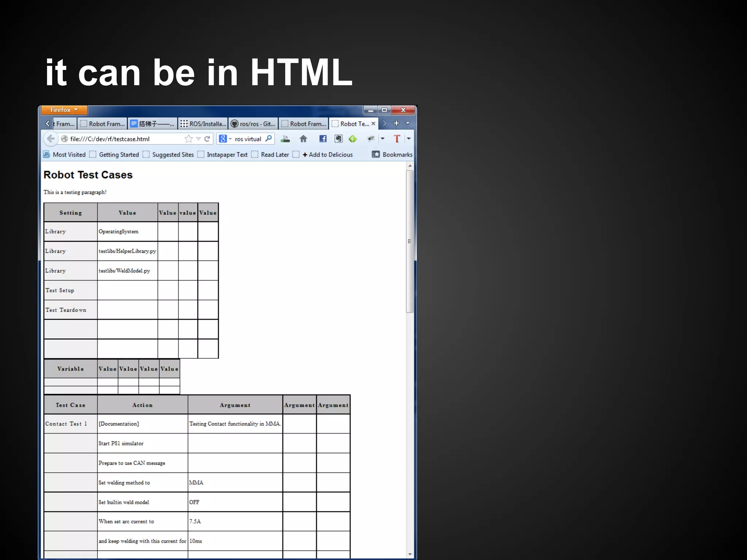The width and height of the screenshot is (747, 560).
Task: Click the Facebook toolbar icon
Action: tap(323, 139)
